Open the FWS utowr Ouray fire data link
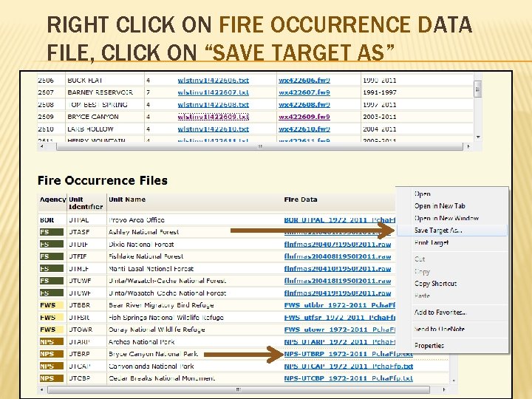 click(x=340, y=330)
